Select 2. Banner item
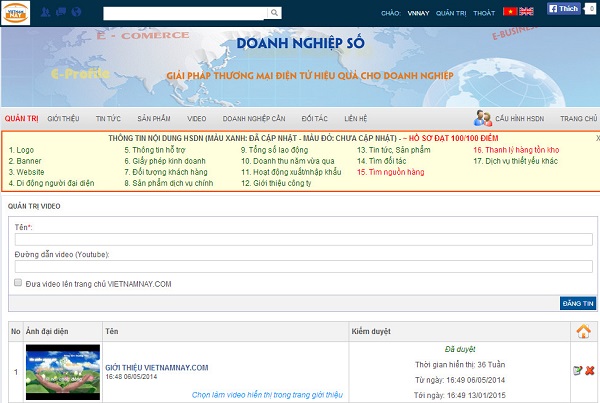 pyautogui.click(x=25, y=161)
